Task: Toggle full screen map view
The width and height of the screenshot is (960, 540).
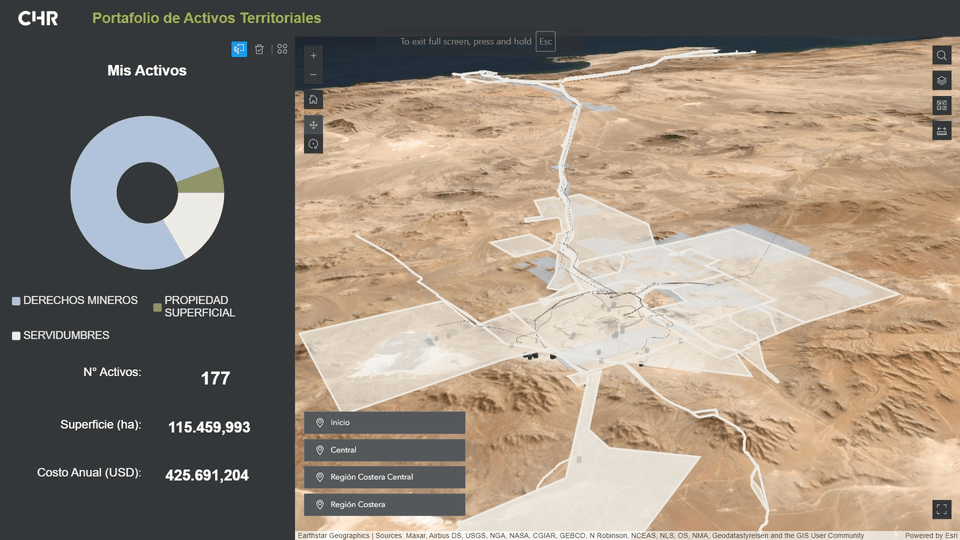Action: tap(941, 509)
